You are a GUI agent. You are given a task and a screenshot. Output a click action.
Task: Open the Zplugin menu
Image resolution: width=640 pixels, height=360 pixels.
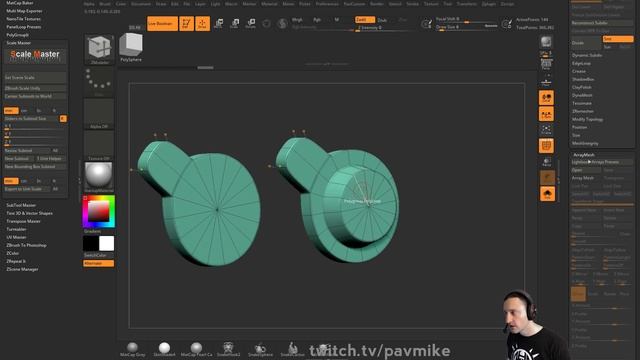tap(489, 4)
